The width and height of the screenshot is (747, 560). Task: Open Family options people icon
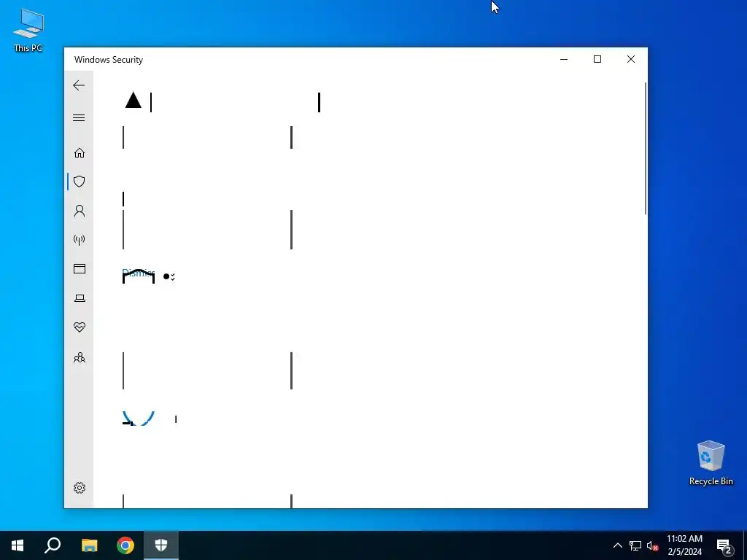80,357
